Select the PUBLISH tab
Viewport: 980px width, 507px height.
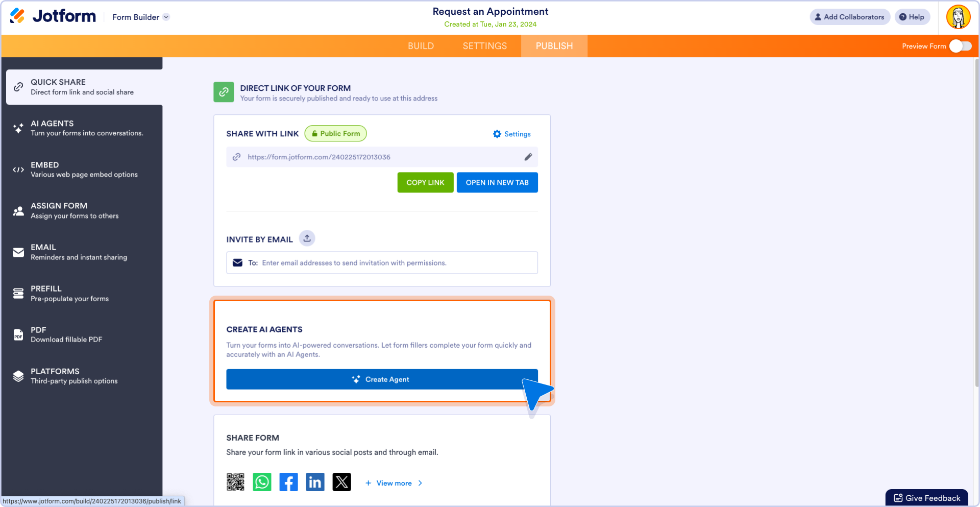pos(554,46)
